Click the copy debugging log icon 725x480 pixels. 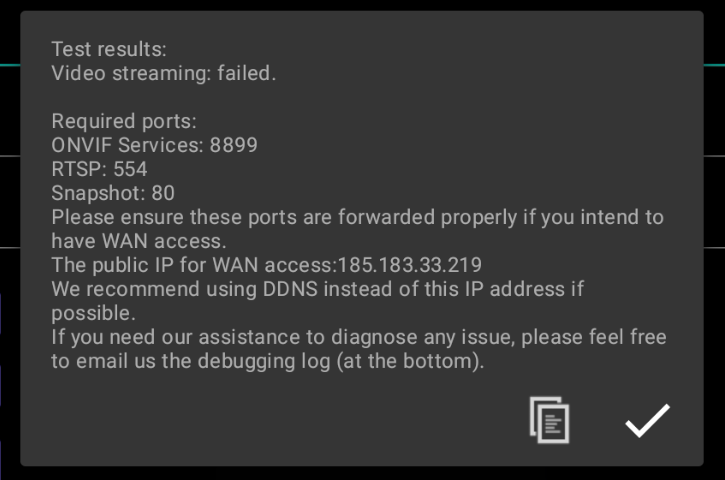point(549,420)
